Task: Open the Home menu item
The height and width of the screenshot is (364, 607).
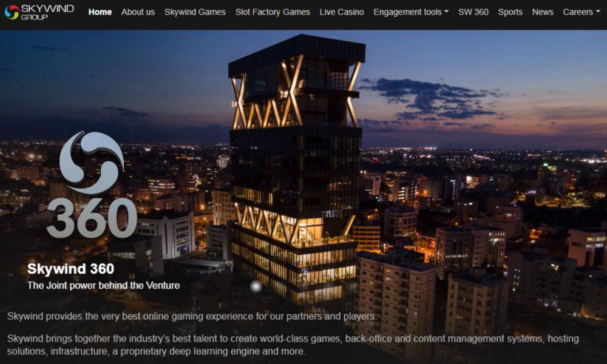Action: coord(100,12)
